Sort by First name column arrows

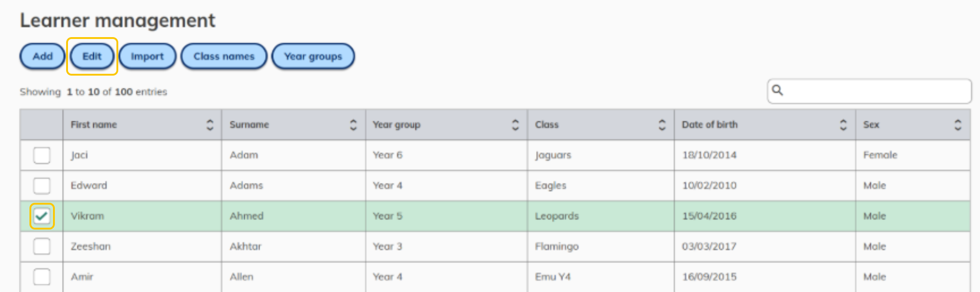tap(210, 124)
